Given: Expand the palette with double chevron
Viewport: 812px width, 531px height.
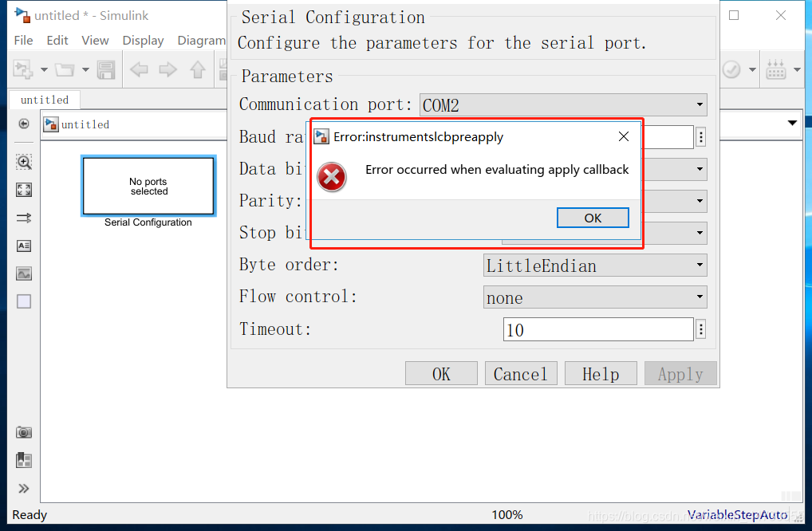Looking at the screenshot, I should point(24,489).
